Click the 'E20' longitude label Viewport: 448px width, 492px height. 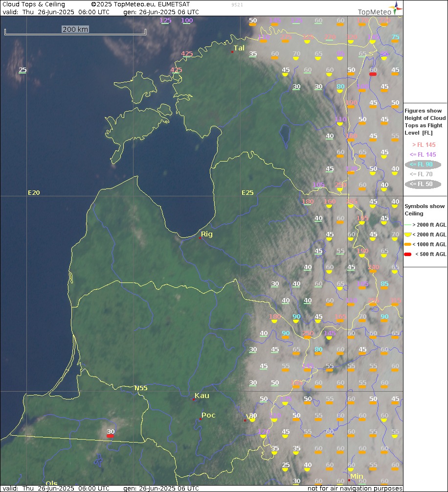[34, 193]
